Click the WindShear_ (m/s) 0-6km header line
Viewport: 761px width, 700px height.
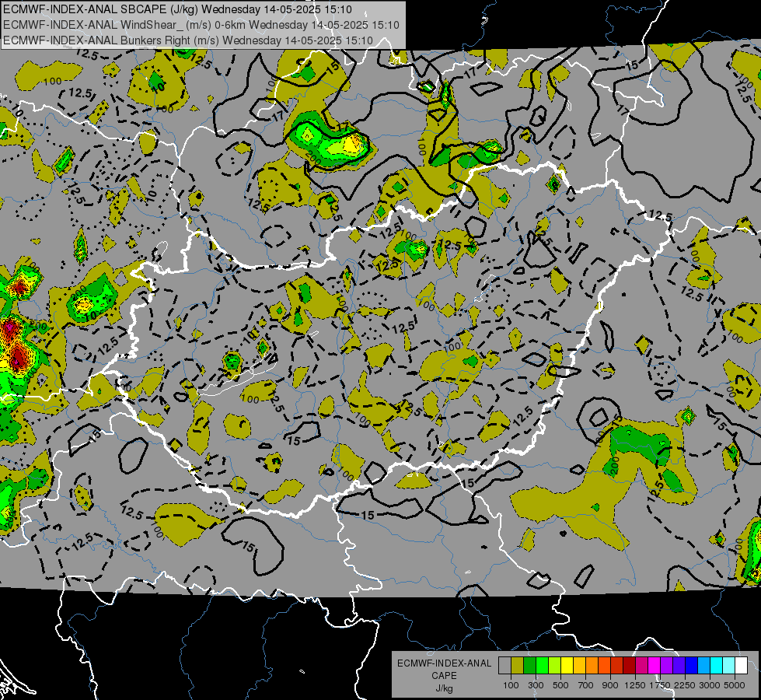[201, 25]
